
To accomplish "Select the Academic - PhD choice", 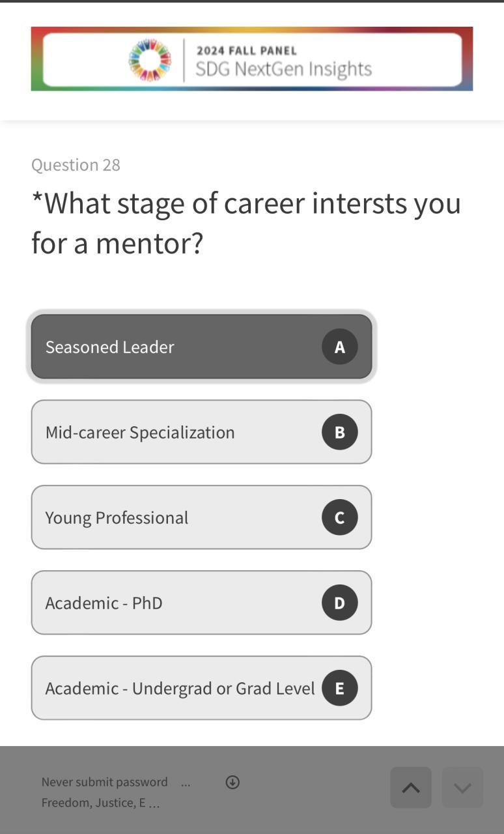I will point(176,603).
